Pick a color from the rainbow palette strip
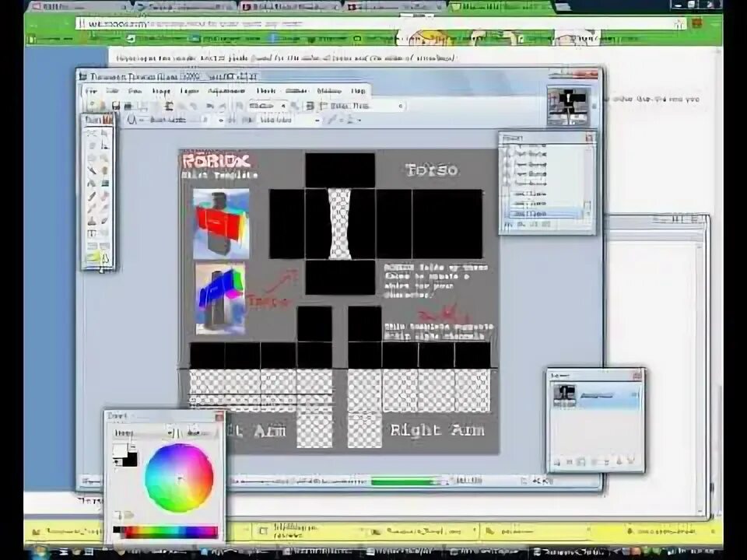 (x=165, y=532)
